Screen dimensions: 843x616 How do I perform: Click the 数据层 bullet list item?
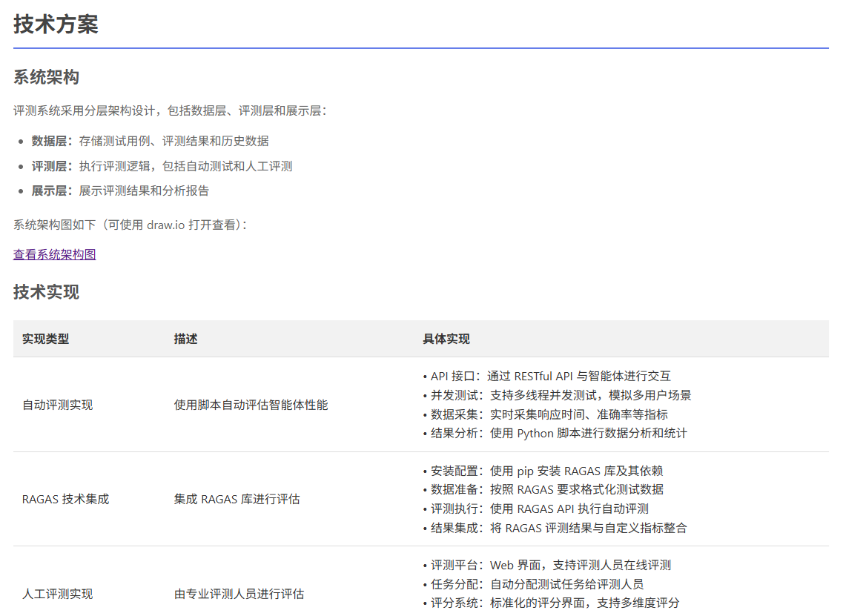click(150, 141)
